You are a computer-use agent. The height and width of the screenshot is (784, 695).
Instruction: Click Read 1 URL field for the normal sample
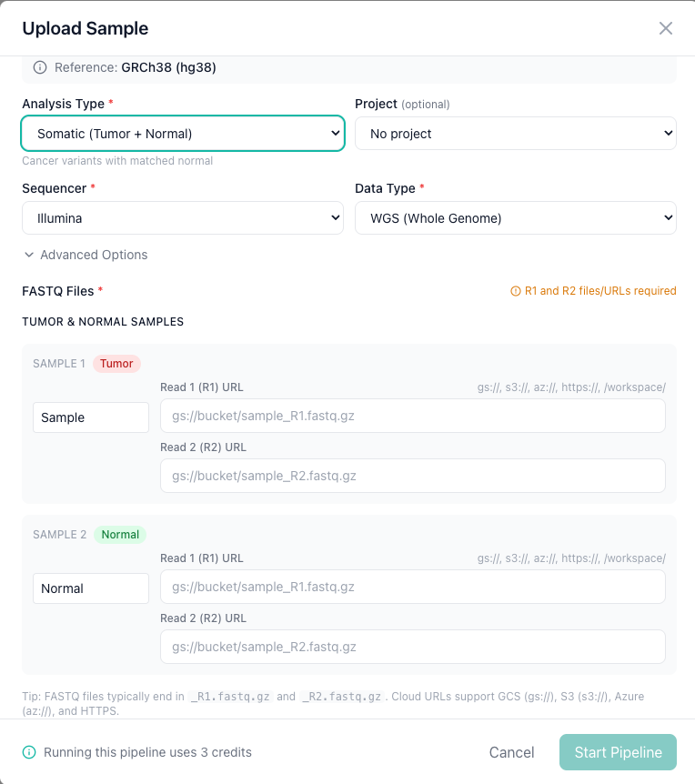(x=414, y=587)
